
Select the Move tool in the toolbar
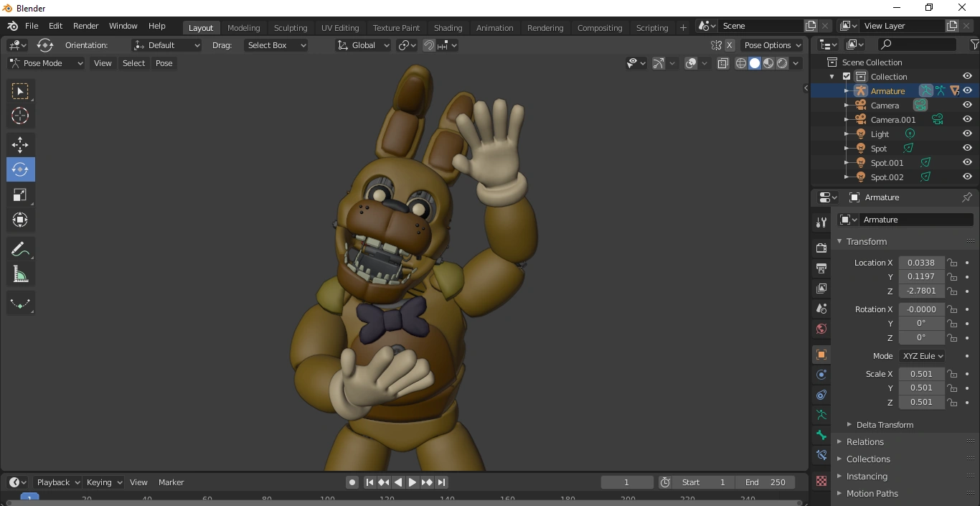point(19,144)
